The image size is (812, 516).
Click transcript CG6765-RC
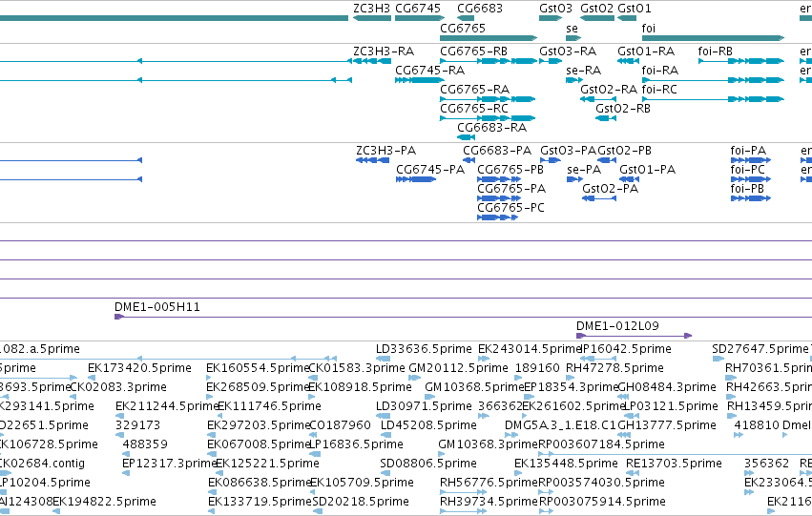(x=488, y=118)
